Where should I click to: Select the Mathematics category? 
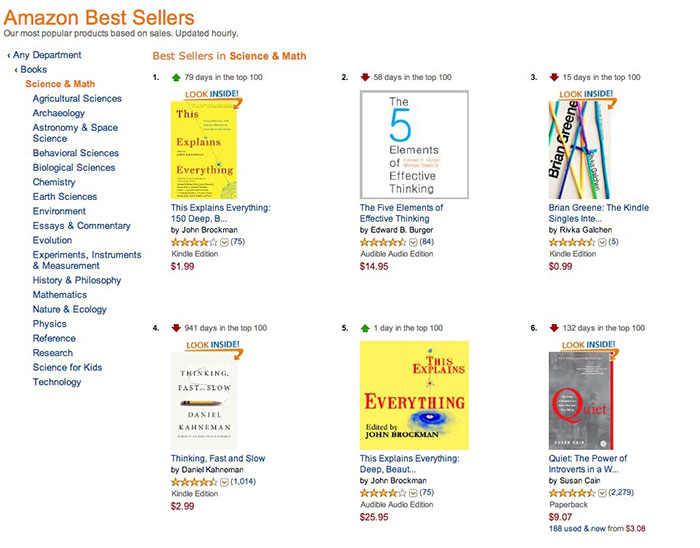60,295
